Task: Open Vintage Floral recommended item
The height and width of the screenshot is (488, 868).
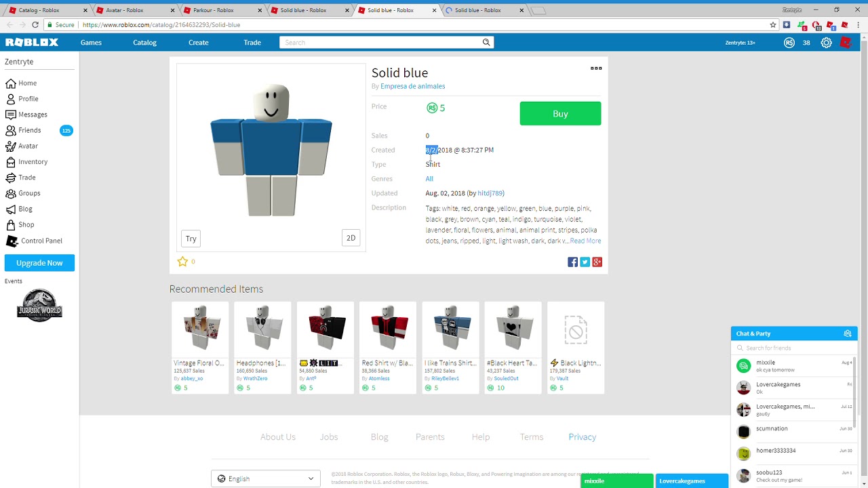Action: coord(200,347)
